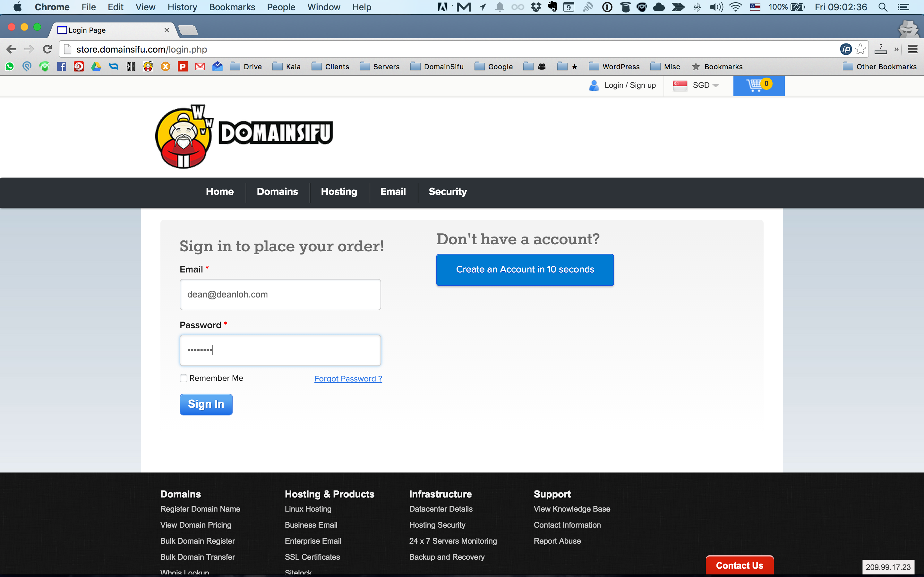Click the browser reload icon
The image size is (924, 577).
[47, 49]
